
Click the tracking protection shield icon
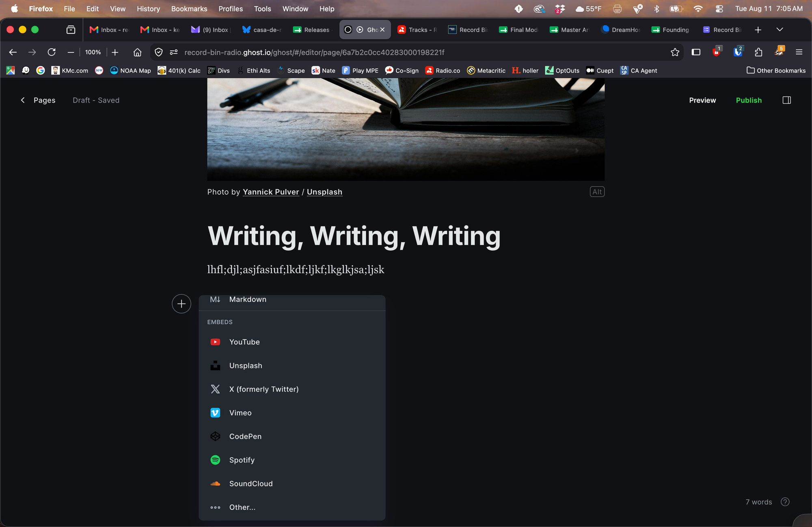point(159,52)
